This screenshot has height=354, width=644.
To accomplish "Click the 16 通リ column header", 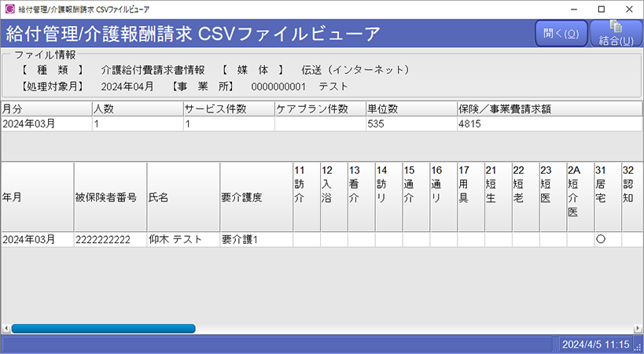I will tap(443, 197).
